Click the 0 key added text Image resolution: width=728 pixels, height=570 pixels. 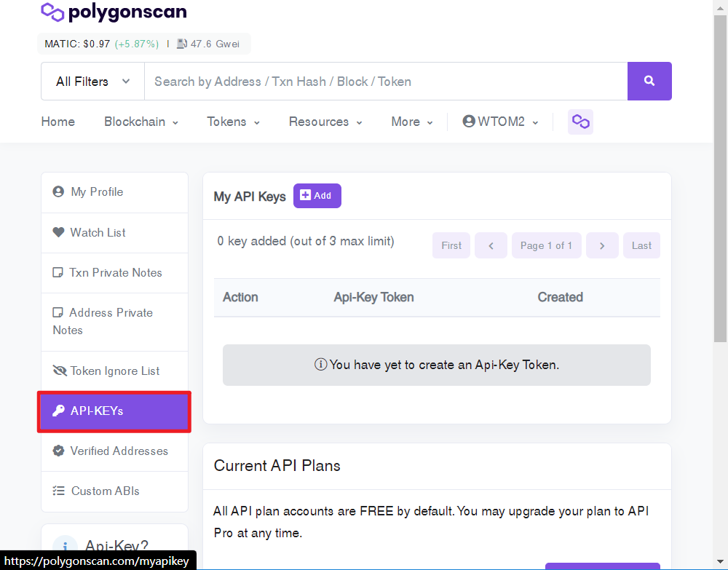click(306, 242)
